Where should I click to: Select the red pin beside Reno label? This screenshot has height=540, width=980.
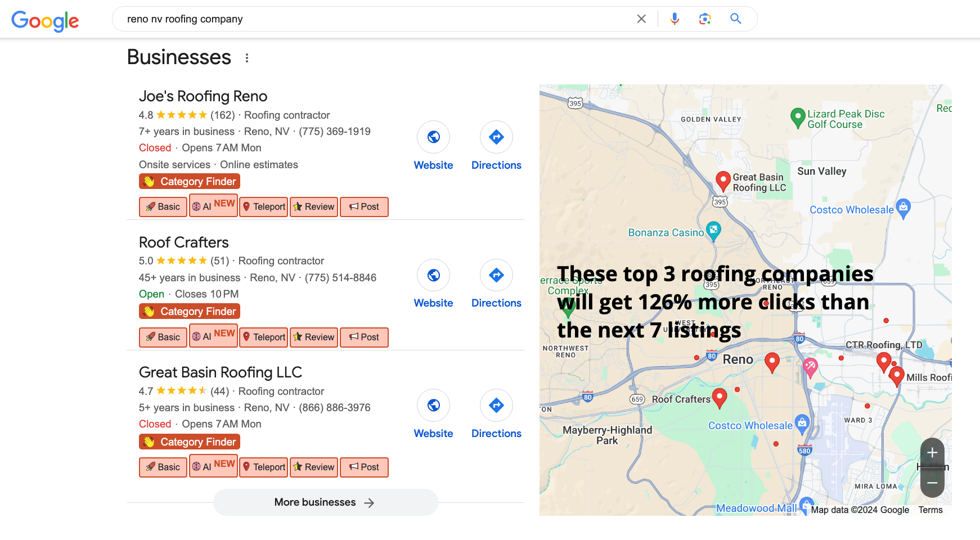(x=772, y=362)
